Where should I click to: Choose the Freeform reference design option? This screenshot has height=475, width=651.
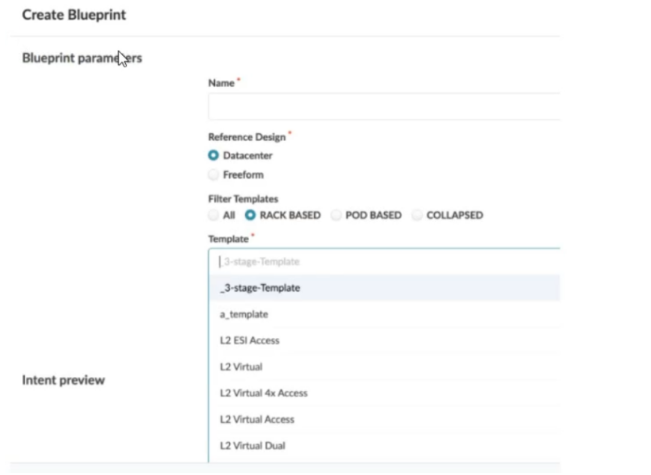pyautogui.click(x=214, y=174)
